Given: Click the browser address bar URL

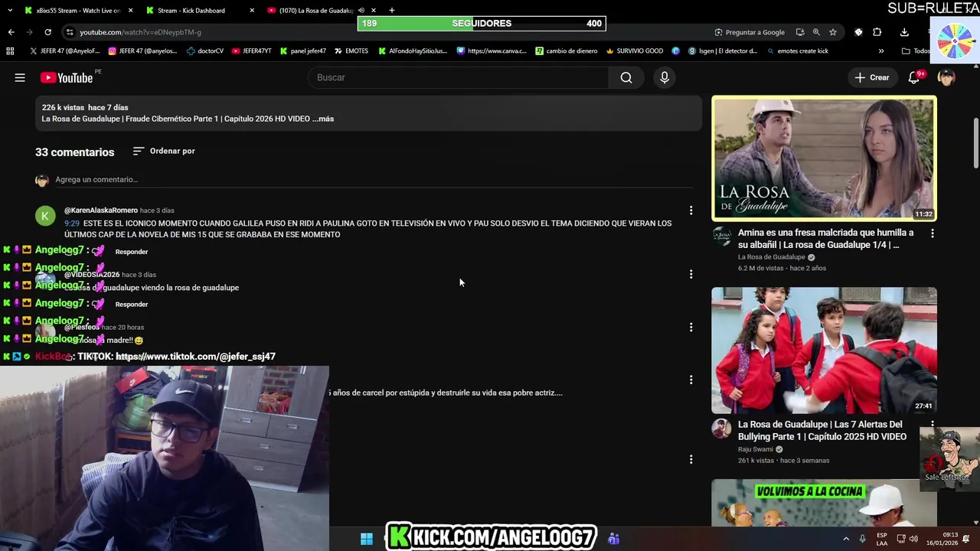Looking at the screenshot, I should tap(141, 32).
